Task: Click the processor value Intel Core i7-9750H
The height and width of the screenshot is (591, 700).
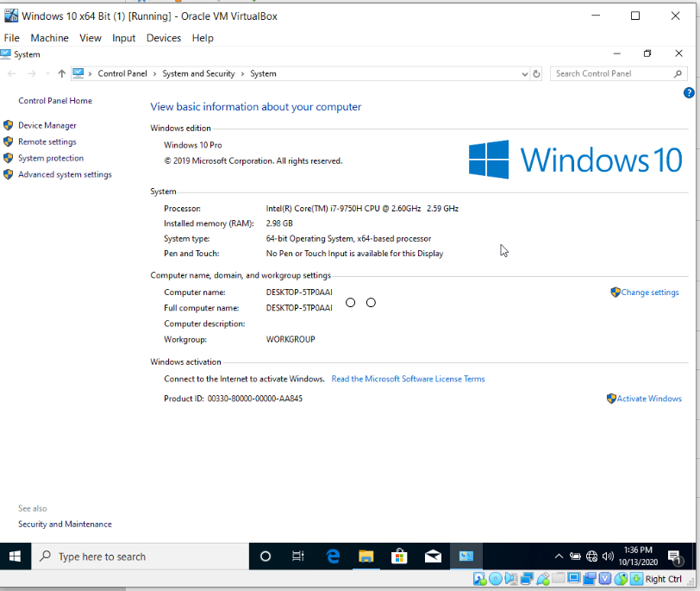Action: click(362, 209)
